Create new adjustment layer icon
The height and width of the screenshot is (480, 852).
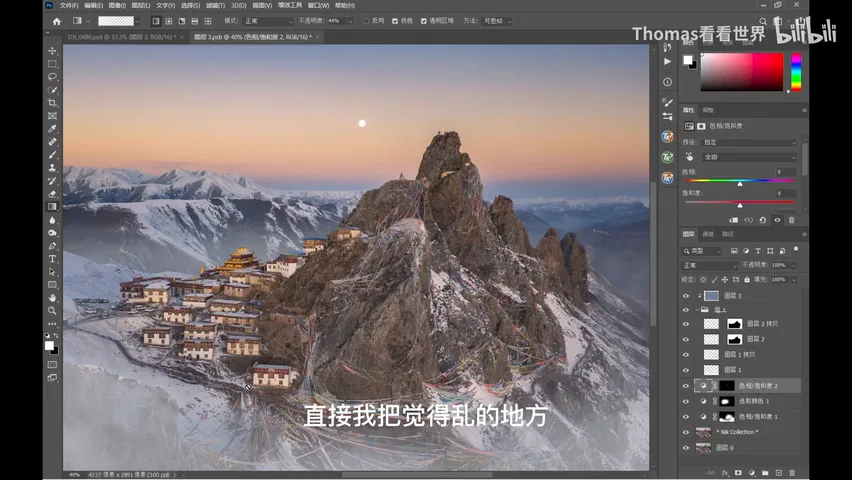click(751, 473)
